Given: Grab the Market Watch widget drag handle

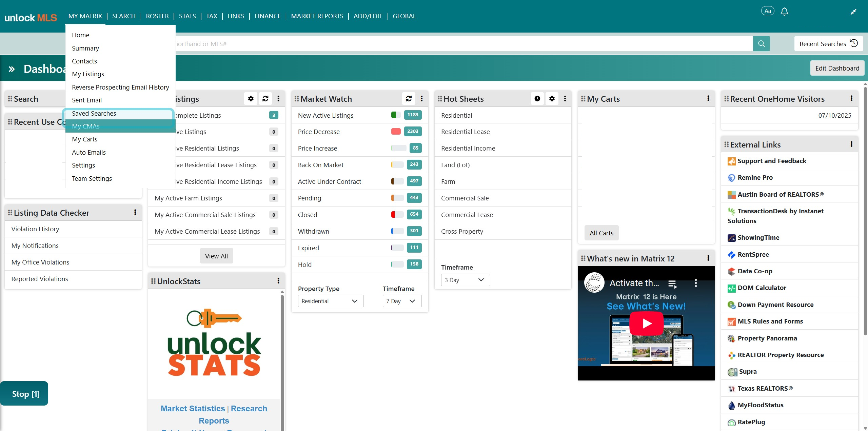Looking at the screenshot, I should coord(297,99).
